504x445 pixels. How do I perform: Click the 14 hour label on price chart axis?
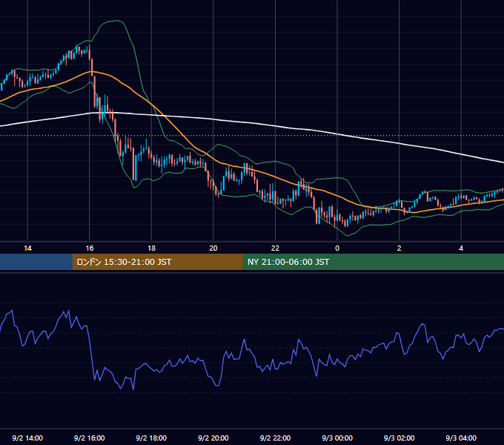27,248
